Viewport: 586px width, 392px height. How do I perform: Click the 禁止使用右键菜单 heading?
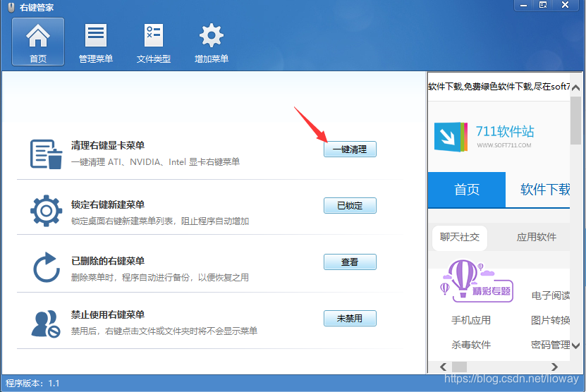click(108, 314)
